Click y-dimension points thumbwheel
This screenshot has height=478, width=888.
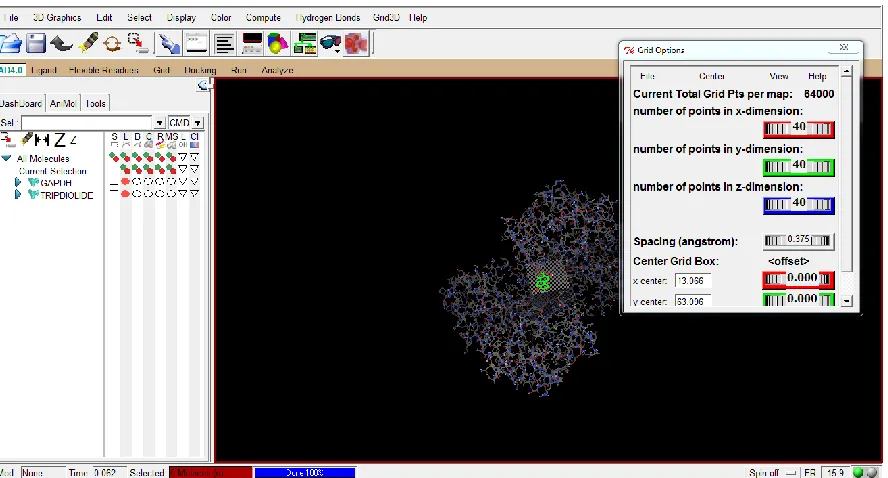[799, 167]
